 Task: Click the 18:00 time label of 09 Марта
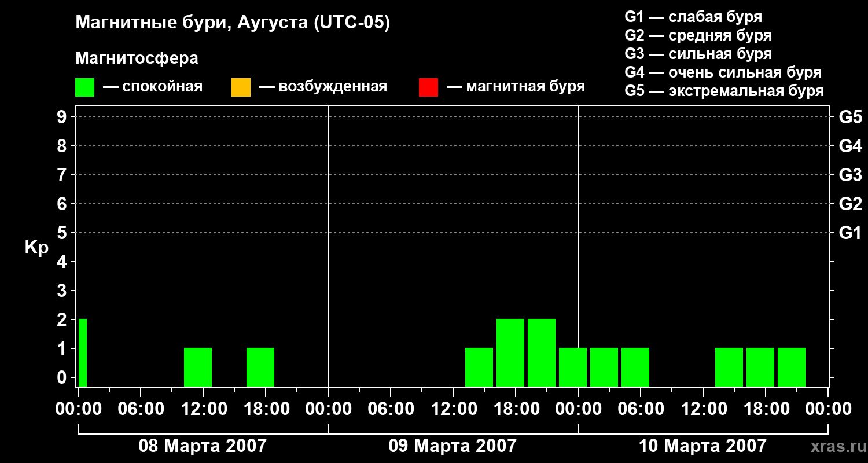coord(516,409)
